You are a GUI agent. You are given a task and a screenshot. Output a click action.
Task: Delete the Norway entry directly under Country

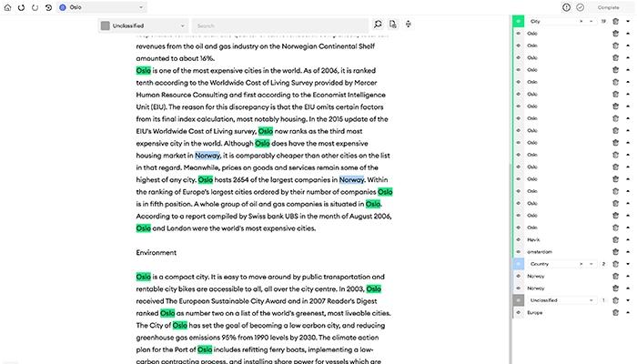point(615,277)
